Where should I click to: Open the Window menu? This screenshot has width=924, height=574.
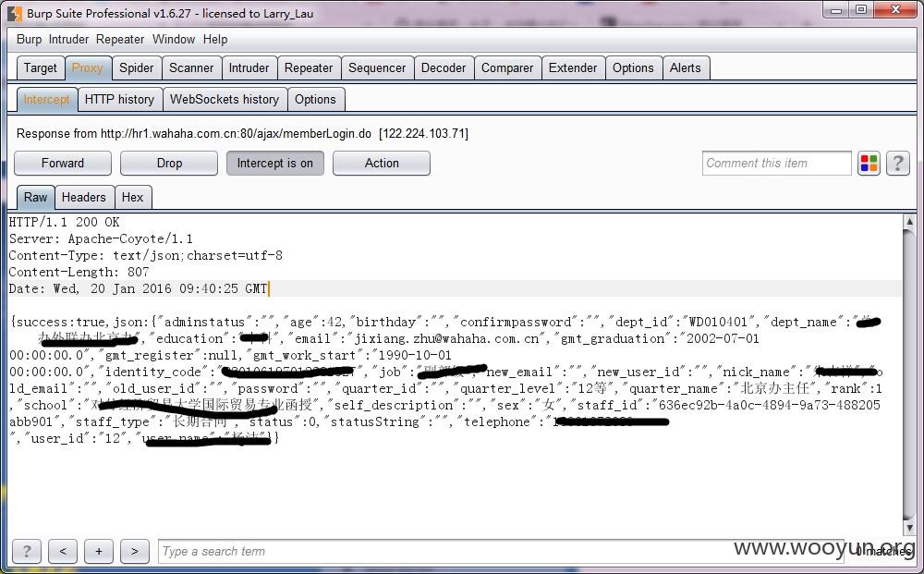(174, 39)
